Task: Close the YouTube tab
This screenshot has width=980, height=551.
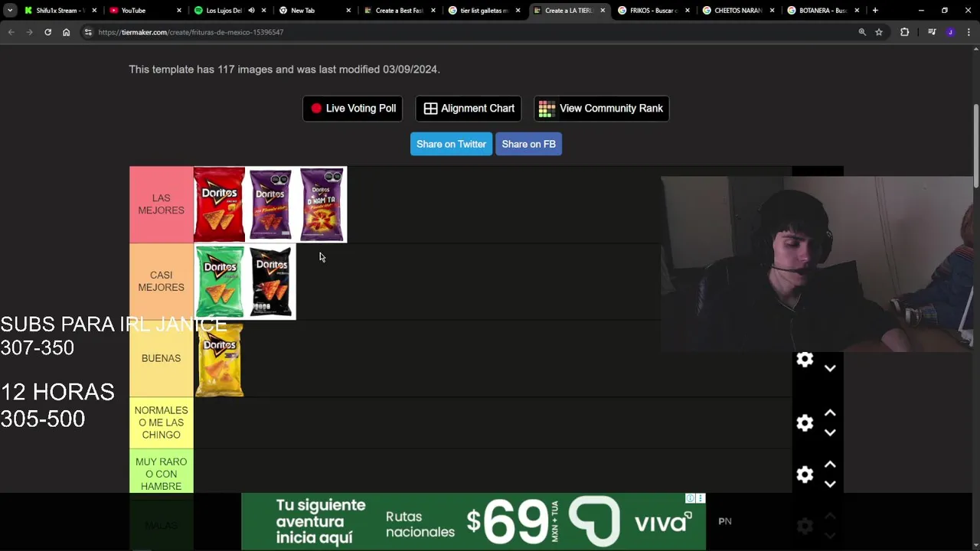Action: click(x=179, y=11)
